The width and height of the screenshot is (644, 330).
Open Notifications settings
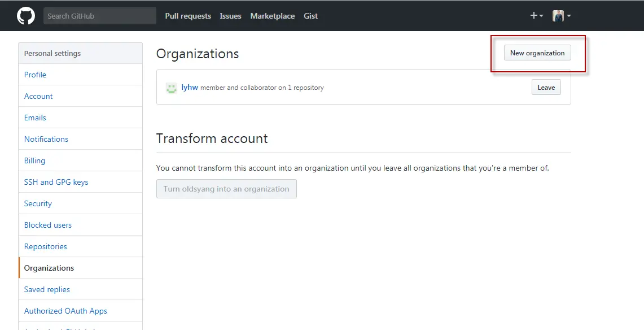point(81,139)
